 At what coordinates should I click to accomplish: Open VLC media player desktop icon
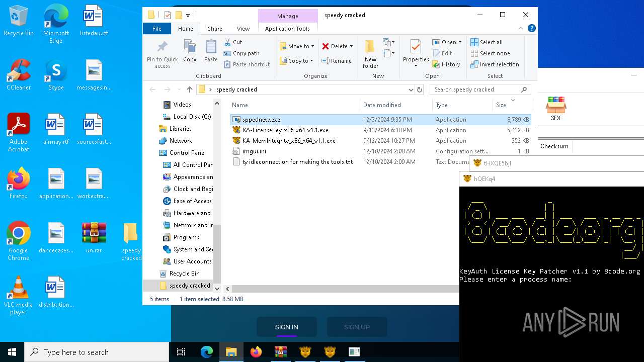[x=18, y=296]
